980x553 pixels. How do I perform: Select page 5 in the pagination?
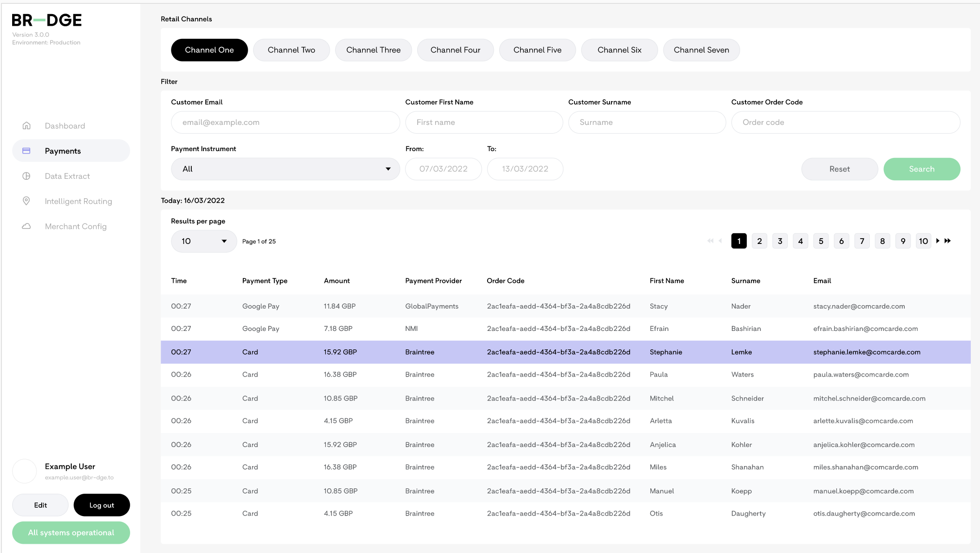tap(821, 241)
